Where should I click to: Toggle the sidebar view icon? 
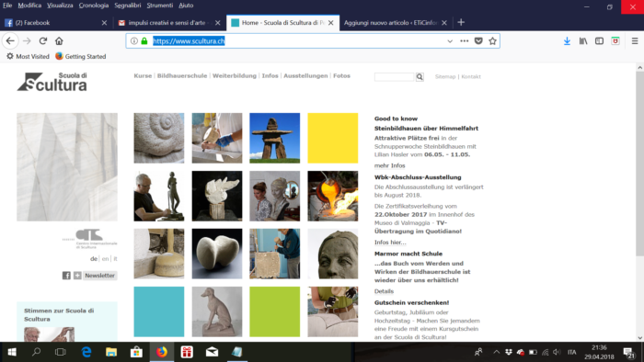[x=599, y=41]
